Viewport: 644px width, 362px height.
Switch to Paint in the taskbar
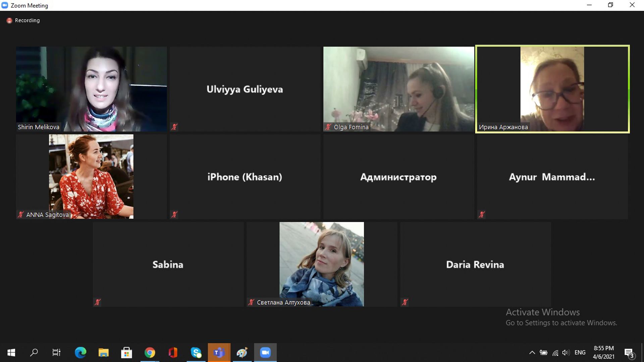[x=242, y=353]
